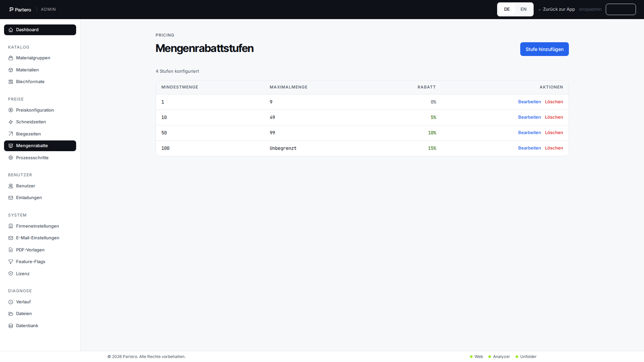Click the Datenbank cylinder icon
Image resolution: width=644 pixels, height=362 pixels.
11,326
